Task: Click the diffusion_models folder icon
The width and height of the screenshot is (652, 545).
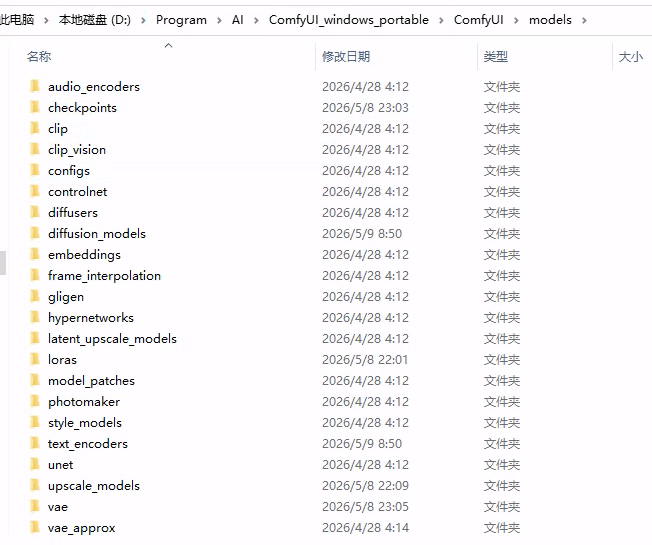Action: tap(35, 233)
